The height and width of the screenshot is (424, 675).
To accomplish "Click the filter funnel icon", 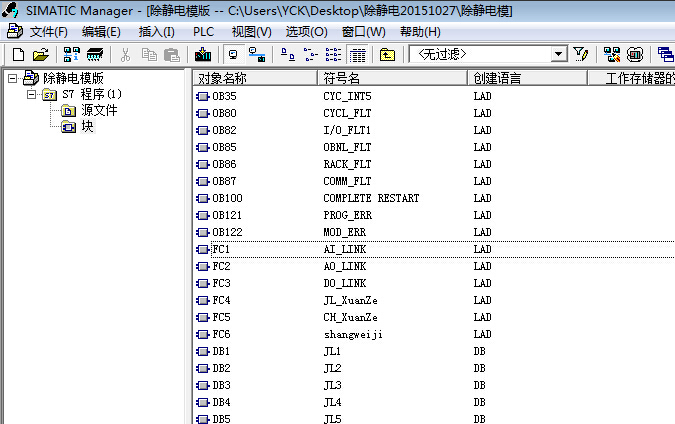I will (x=581, y=55).
